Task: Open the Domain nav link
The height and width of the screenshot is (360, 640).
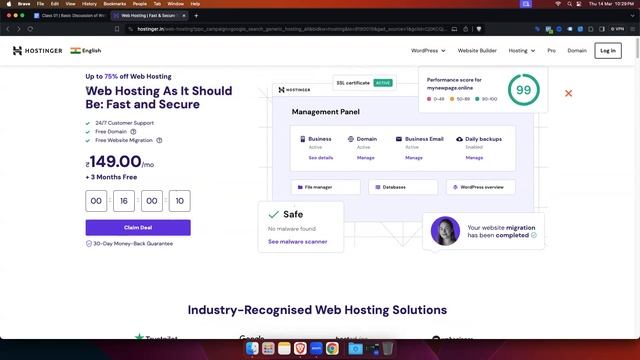Action: tap(577, 51)
